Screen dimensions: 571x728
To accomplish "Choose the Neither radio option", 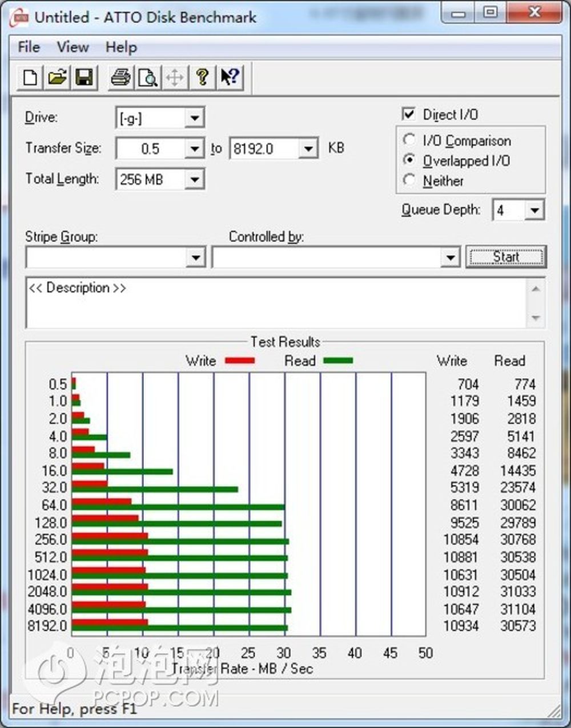I will point(409,180).
